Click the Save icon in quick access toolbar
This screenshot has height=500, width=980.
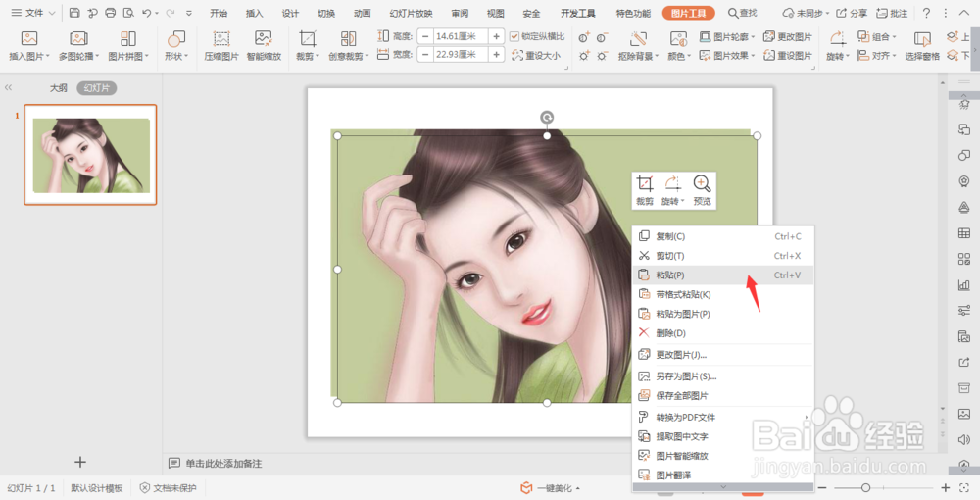[74, 13]
